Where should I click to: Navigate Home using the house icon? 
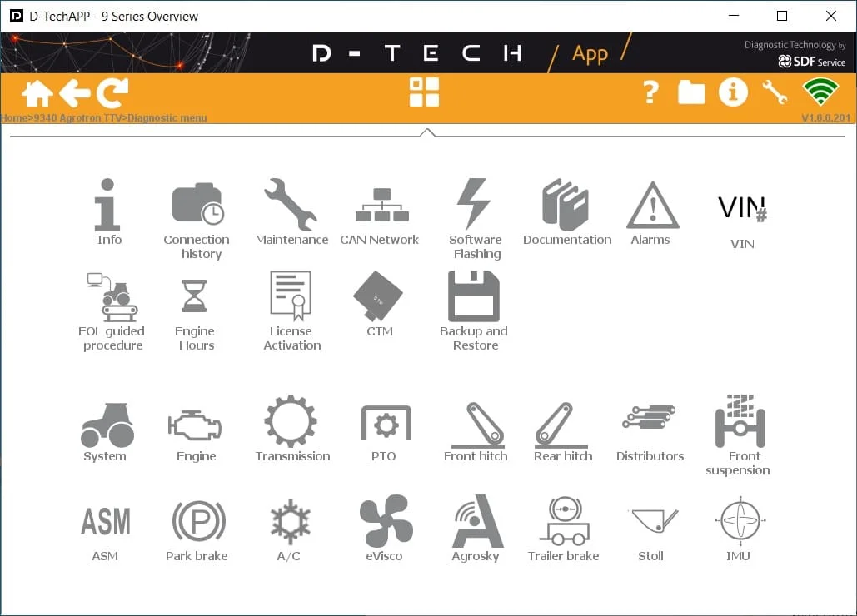(x=37, y=92)
